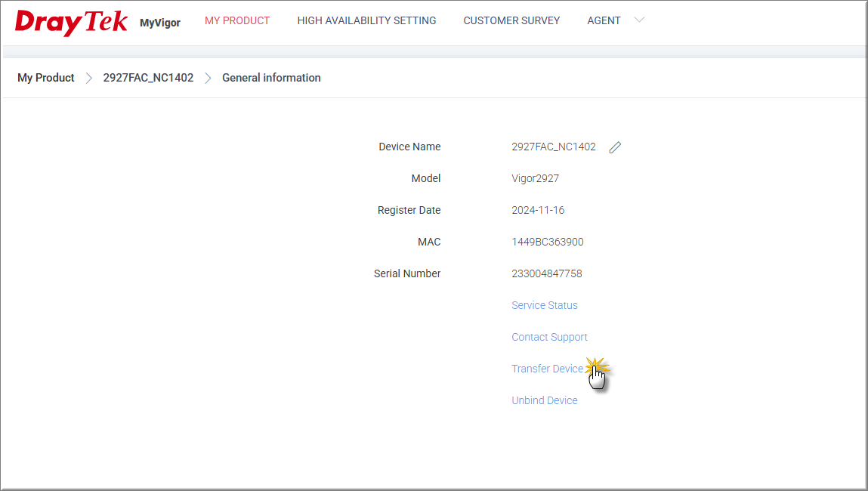Expand the account dropdown chevron beside AGENT
Image resolution: width=868 pixels, height=491 pixels.
(639, 20)
